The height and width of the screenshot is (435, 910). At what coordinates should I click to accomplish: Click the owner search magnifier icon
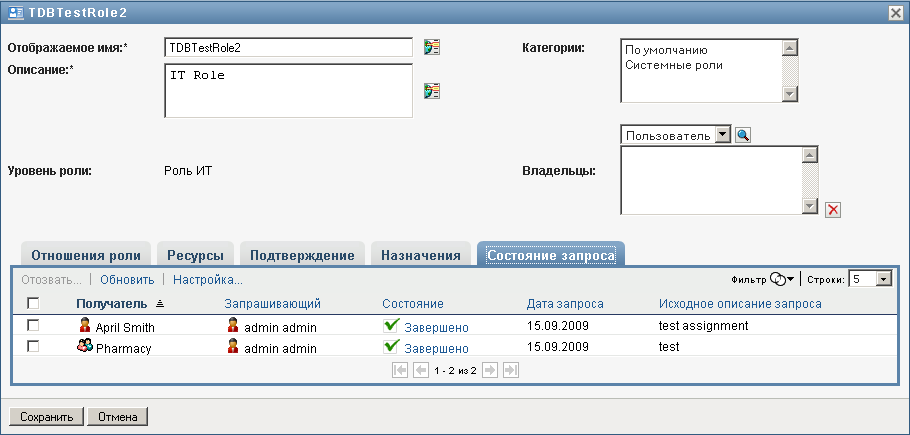coord(743,135)
